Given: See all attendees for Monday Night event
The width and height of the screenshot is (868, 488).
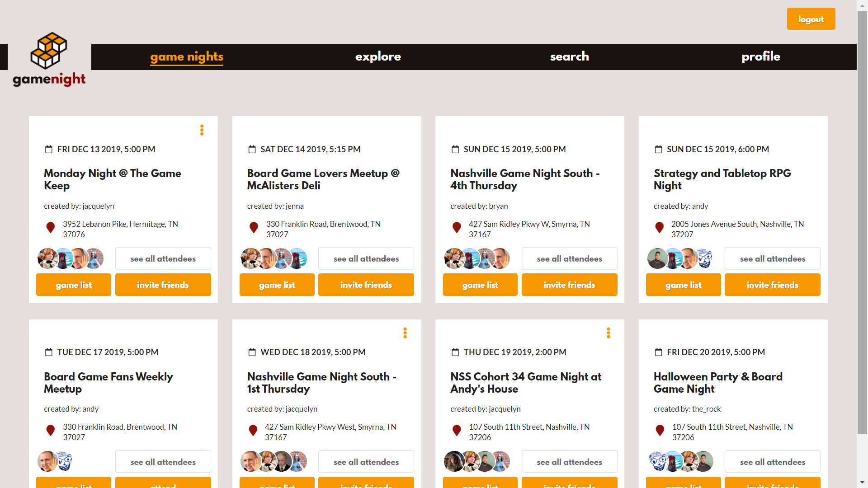Looking at the screenshot, I should (163, 258).
